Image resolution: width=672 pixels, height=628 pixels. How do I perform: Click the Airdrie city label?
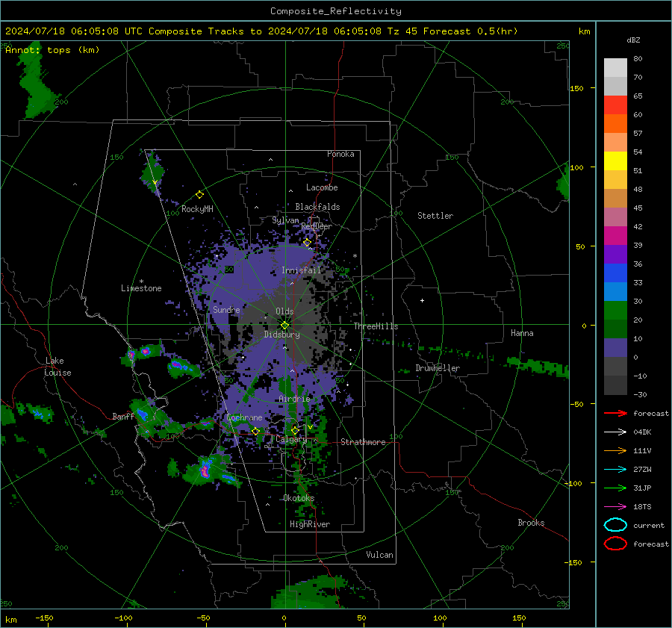point(294,399)
